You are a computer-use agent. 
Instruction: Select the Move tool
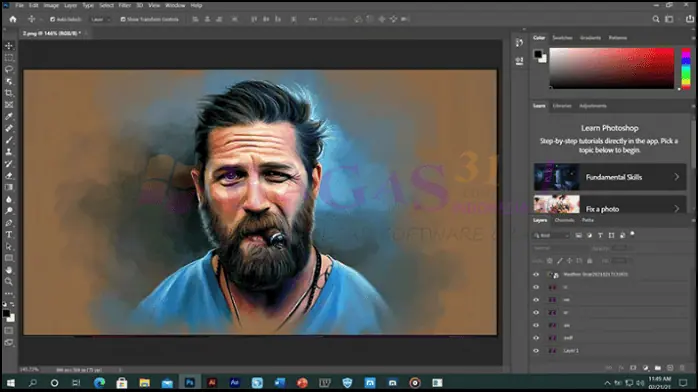(x=9, y=46)
